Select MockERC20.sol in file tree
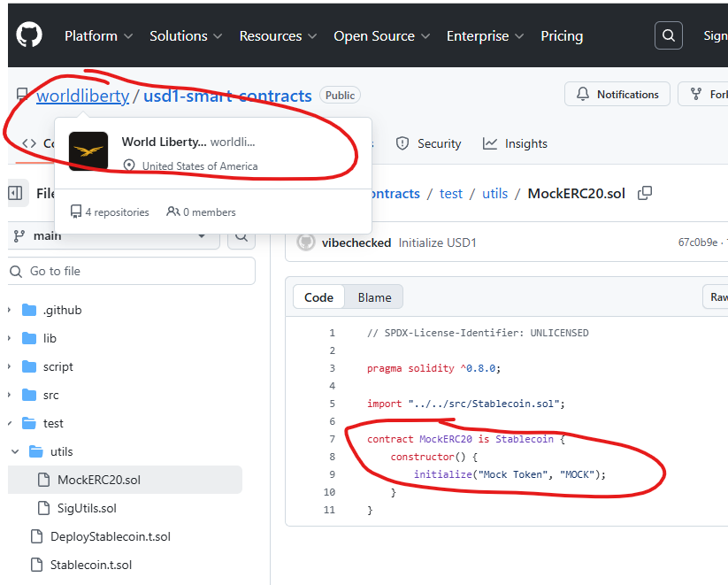The width and height of the screenshot is (728, 585). [x=125, y=480]
